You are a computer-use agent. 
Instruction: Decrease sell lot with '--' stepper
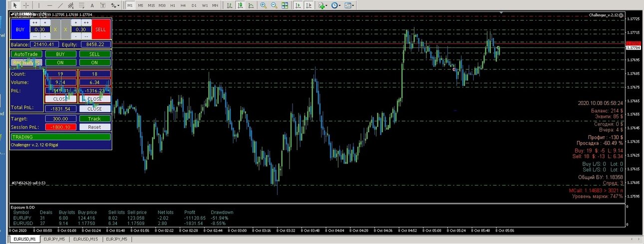tap(86, 36)
